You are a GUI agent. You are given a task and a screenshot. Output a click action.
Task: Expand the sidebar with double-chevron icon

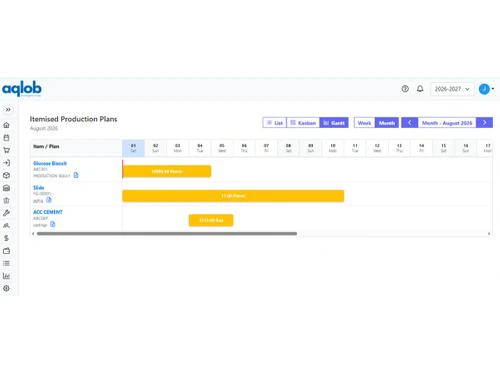pyautogui.click(x=8, y=109)
